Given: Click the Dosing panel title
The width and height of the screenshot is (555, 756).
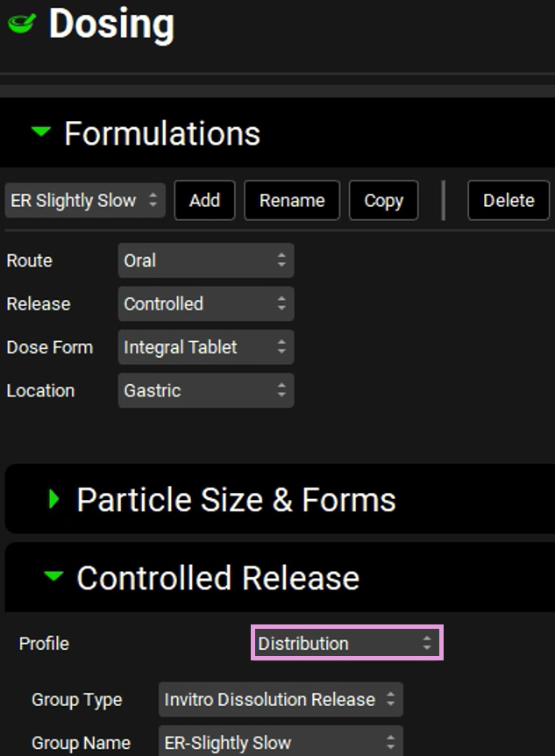Looking at the screenshot, I should tap(111, 24).
